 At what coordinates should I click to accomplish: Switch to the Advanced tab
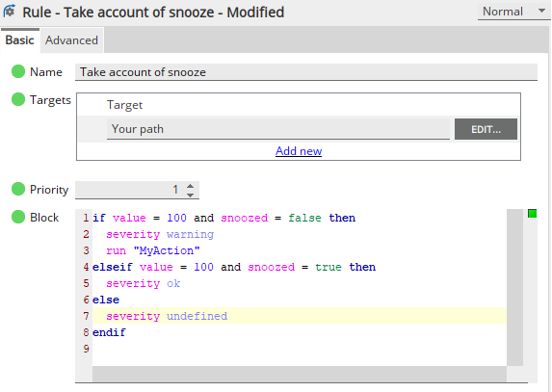(x=71, y=40)
